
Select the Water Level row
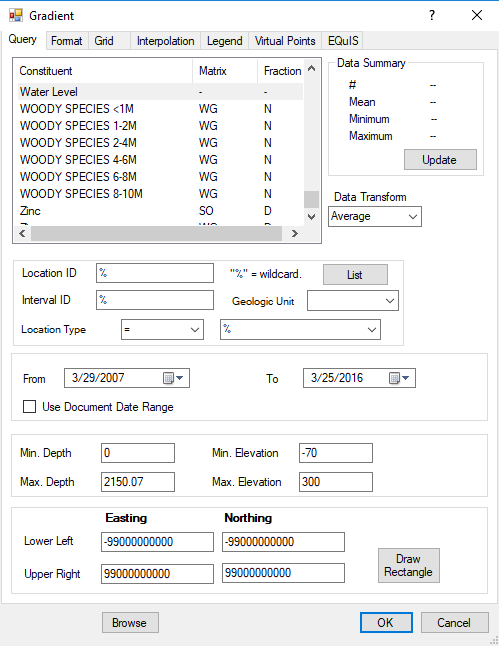click(x=161, y=91)
